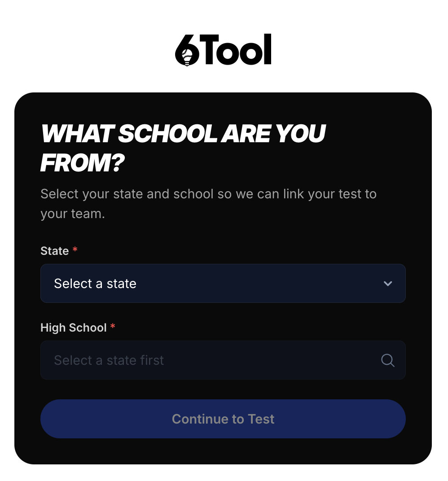448x481 pixels.
Task: Click "Select a state first" placeholder text
Action: tap(109, 360)
